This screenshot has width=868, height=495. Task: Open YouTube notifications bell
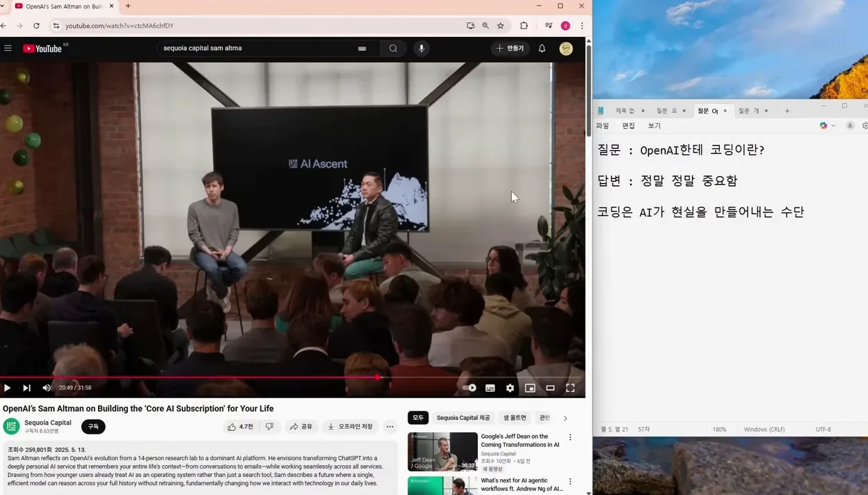(x=542, y=48)
